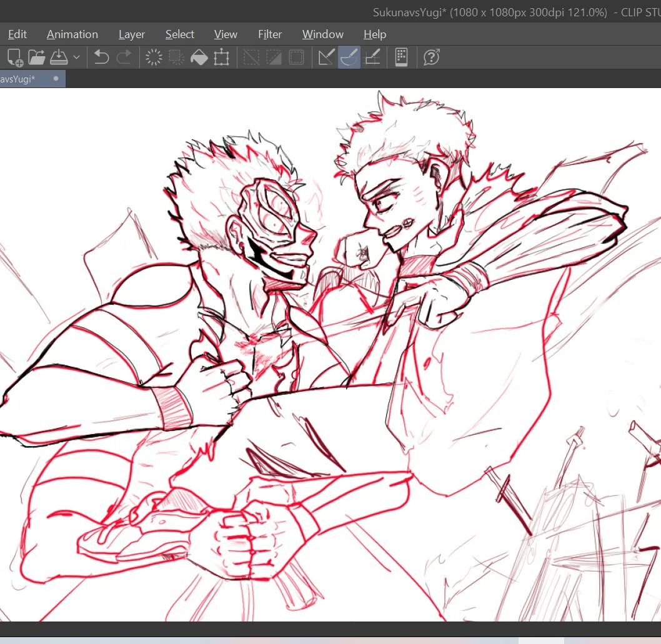Toggle Snap to Grid icon
Screen dimensions: 661x644
point(372,57)
